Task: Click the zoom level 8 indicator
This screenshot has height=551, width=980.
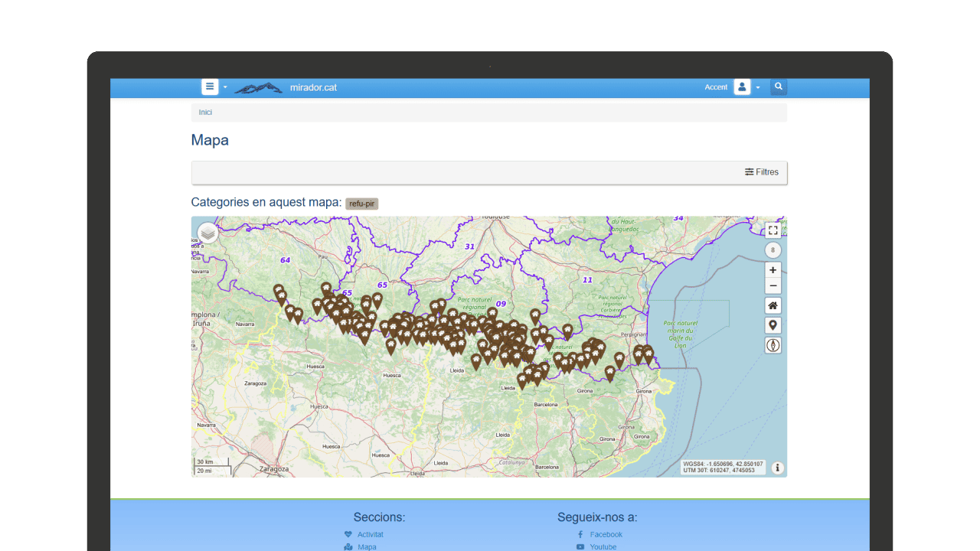Action: coord(773,250)
